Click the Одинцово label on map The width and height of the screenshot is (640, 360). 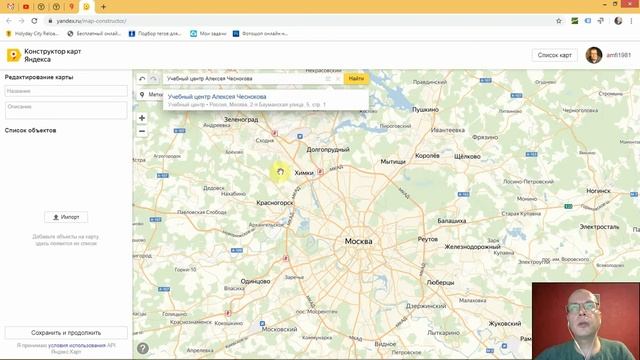(256, 281)
